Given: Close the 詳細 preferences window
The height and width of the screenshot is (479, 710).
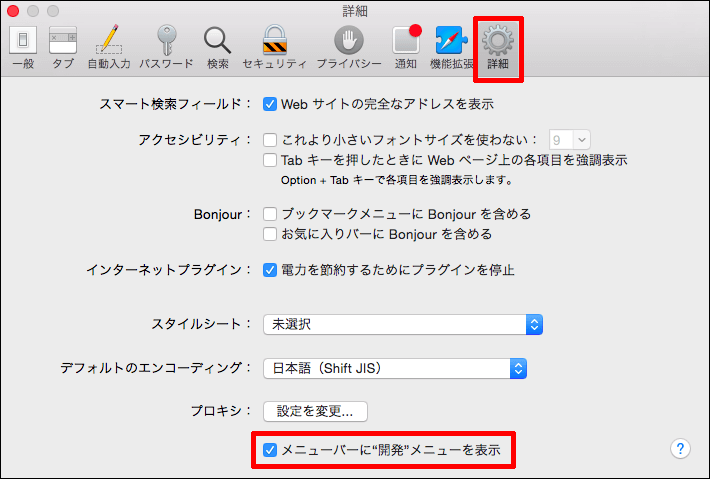Looking at the screenshot, I should (x=13, y=11).
